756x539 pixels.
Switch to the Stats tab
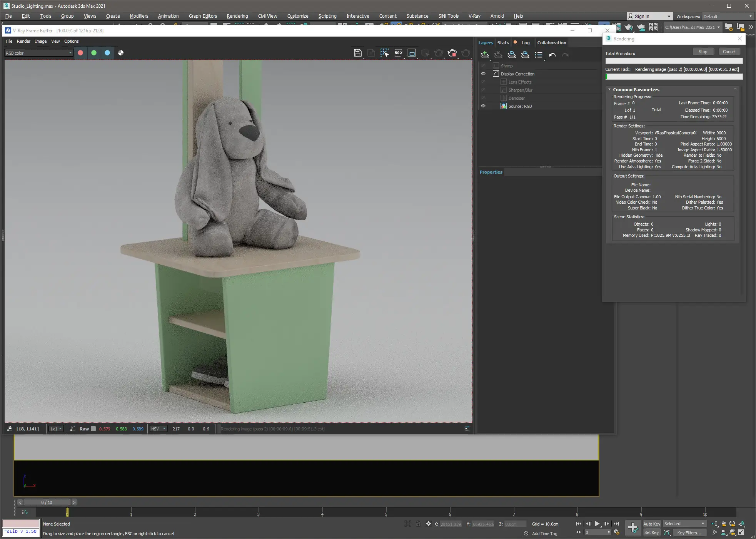(x=503, y=43)
